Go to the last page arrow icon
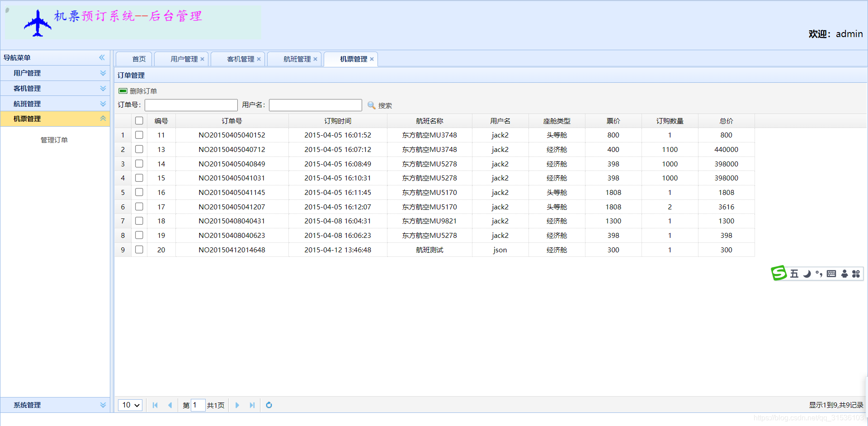Screen dimensions: 868x426 point(252,405)
